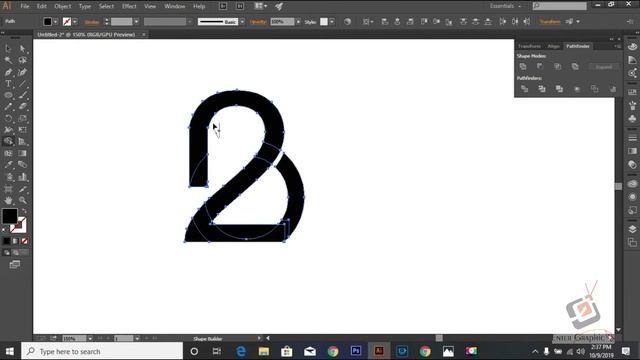Select the Scale tool
Screen dimensions: 640x360
[x=22, y=118]
